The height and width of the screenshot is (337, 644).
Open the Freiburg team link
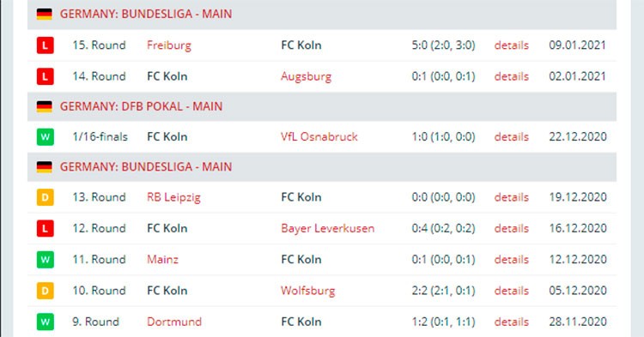(169, 45)
